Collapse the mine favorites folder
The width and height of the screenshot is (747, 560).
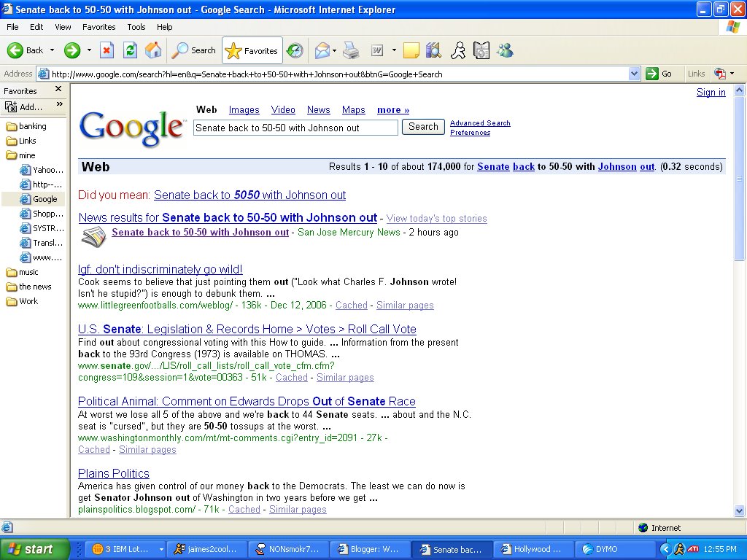tap(20, 155)
